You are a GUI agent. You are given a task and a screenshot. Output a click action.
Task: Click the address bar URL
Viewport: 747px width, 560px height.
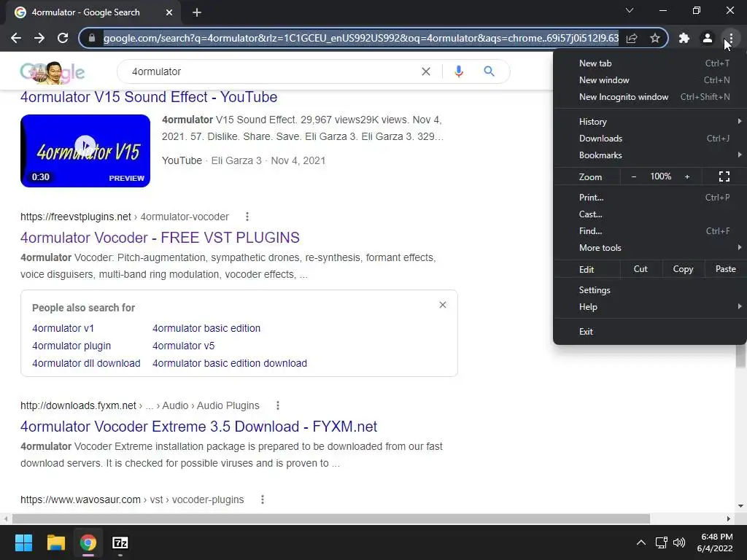pos(361,38)
